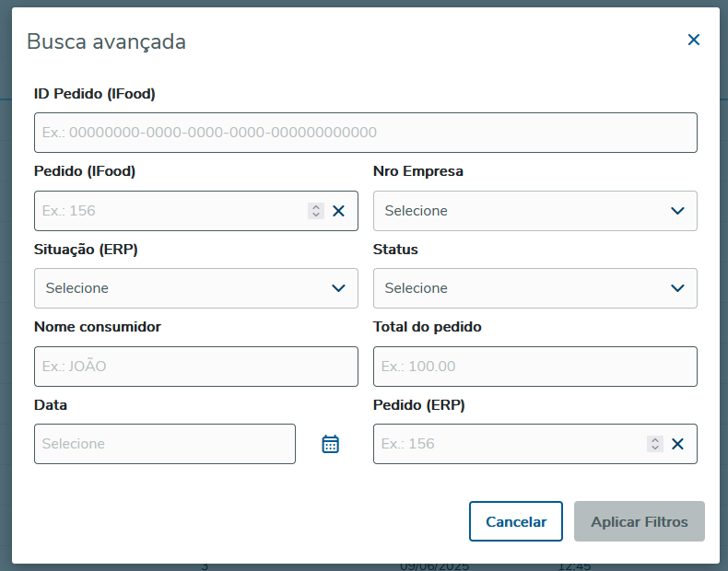
Task: Select the Data input field
Action: [x=164, y=444]
